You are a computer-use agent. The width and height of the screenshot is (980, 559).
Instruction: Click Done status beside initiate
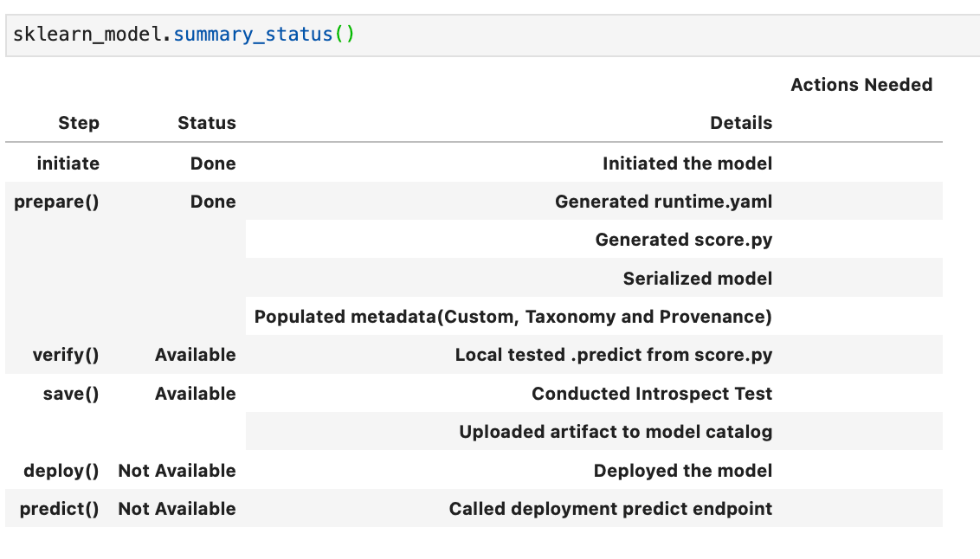tap(212, 163)
